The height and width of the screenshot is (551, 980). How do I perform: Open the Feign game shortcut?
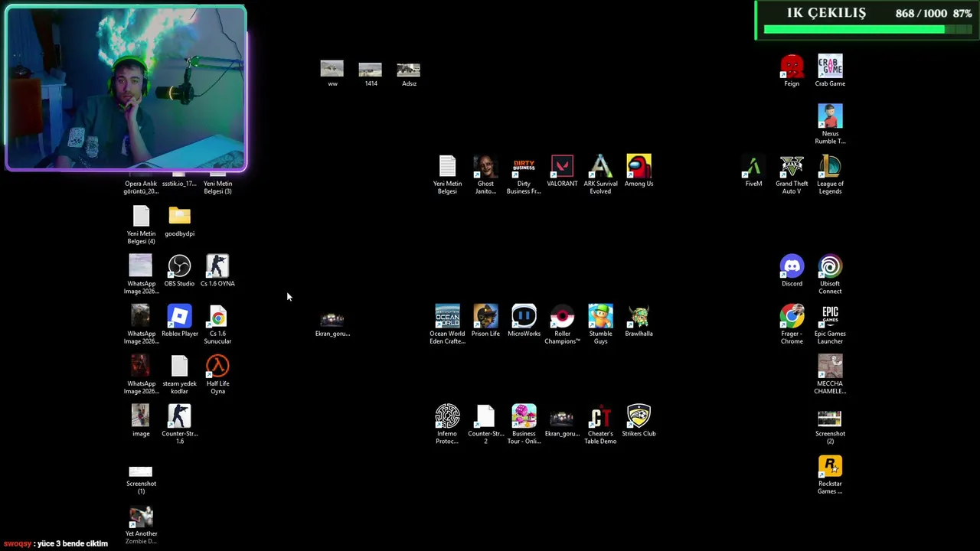(x=792, y=67)
